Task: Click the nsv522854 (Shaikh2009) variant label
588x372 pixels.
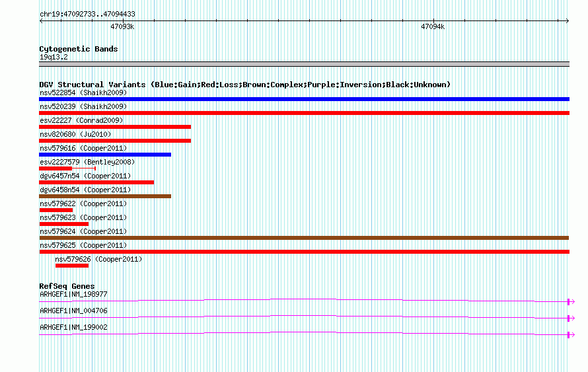Action: [x=83, y=93]
